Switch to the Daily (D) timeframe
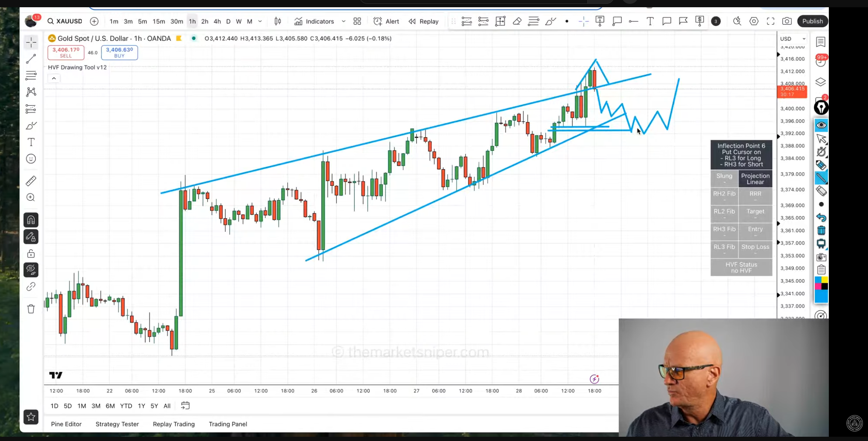This screenshot has width=868, height=441. (228, 21)
